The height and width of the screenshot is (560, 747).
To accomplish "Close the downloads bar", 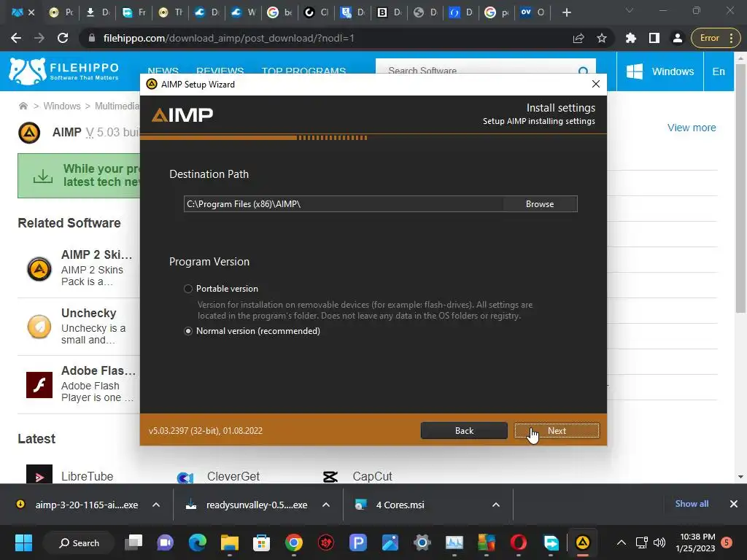I will click(x=734, y=504).
